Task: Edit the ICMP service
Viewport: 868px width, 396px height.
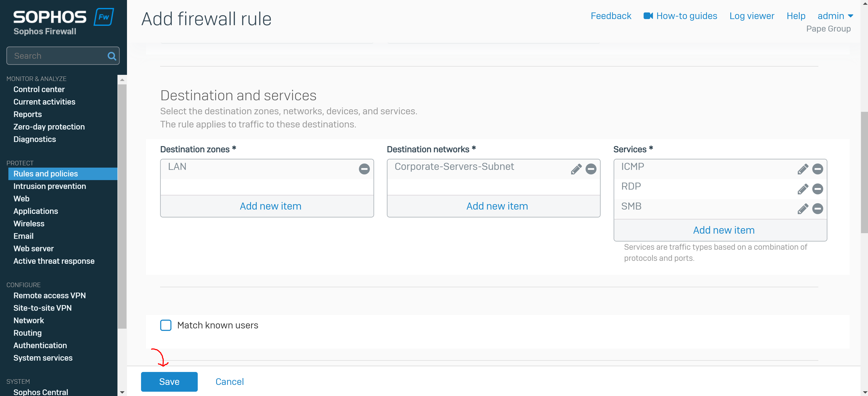Action: pos(803,169)
